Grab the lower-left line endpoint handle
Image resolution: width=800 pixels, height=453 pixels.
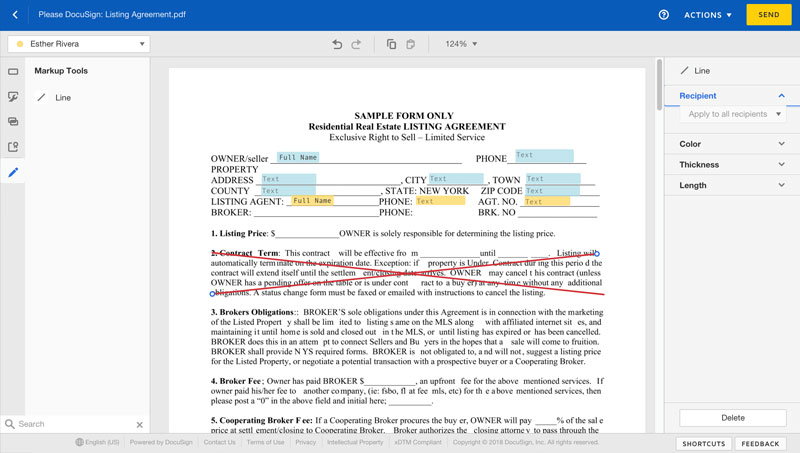pyautogui.click(x=212, y=294)
